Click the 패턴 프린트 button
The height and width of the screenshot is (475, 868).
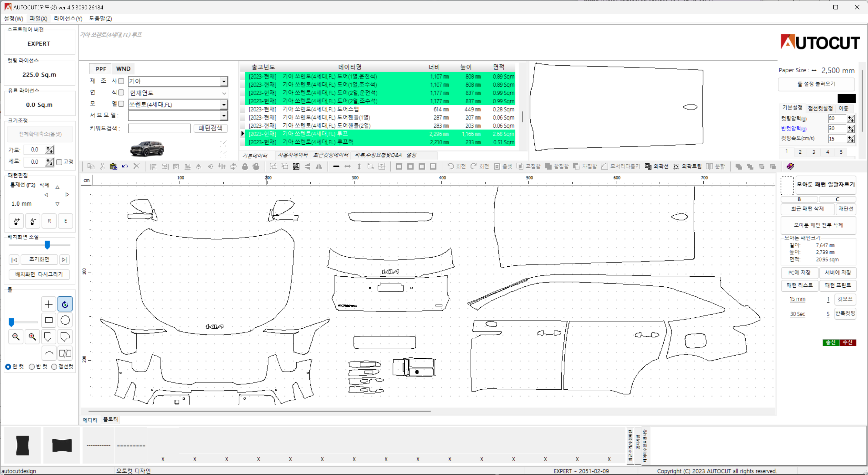tap(838, 285)
